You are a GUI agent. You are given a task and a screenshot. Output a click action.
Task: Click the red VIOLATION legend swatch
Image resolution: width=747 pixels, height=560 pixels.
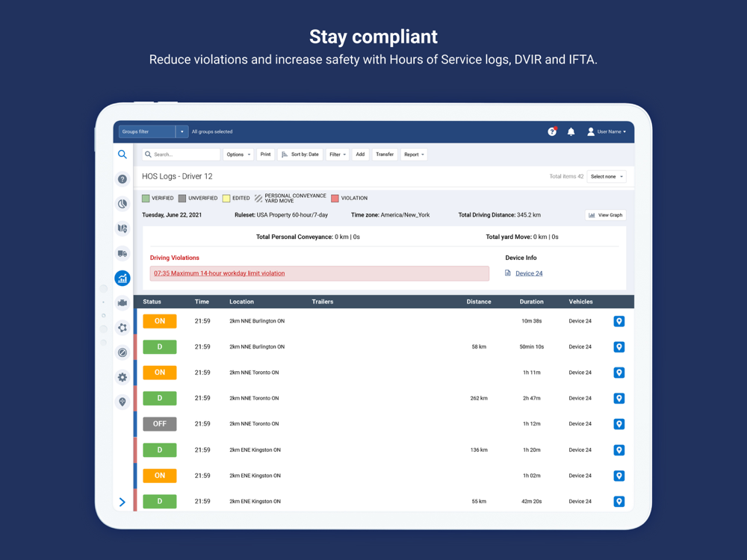click(x=335, y=198)
